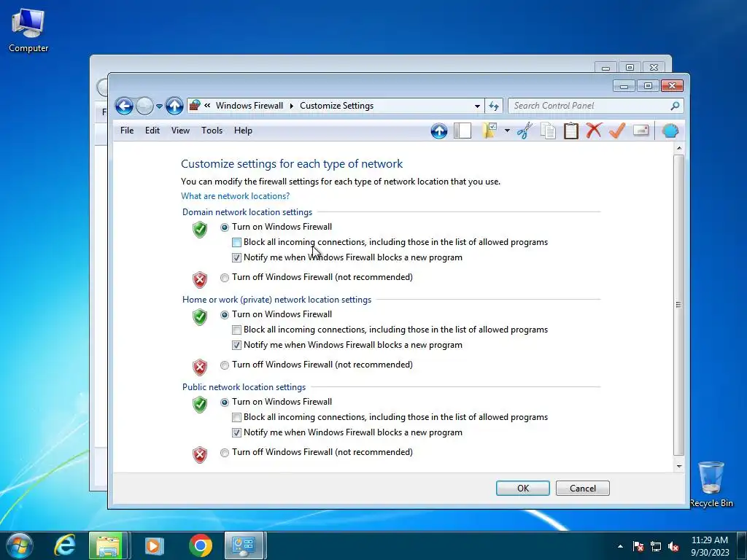The height and width of the screenshot is (560, 747).
Task: Open Windows Media Player from the taskbar
Action: 154,545
